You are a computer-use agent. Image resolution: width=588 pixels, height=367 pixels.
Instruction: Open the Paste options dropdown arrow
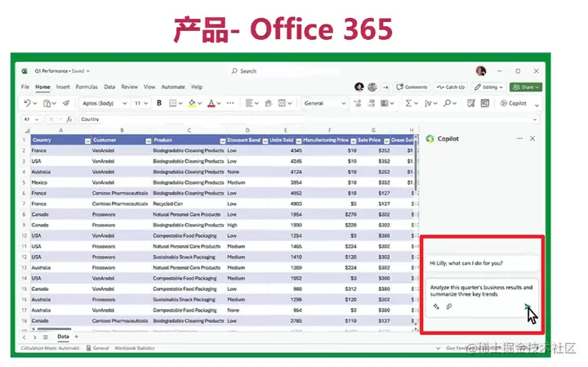(x=55, y=103)
